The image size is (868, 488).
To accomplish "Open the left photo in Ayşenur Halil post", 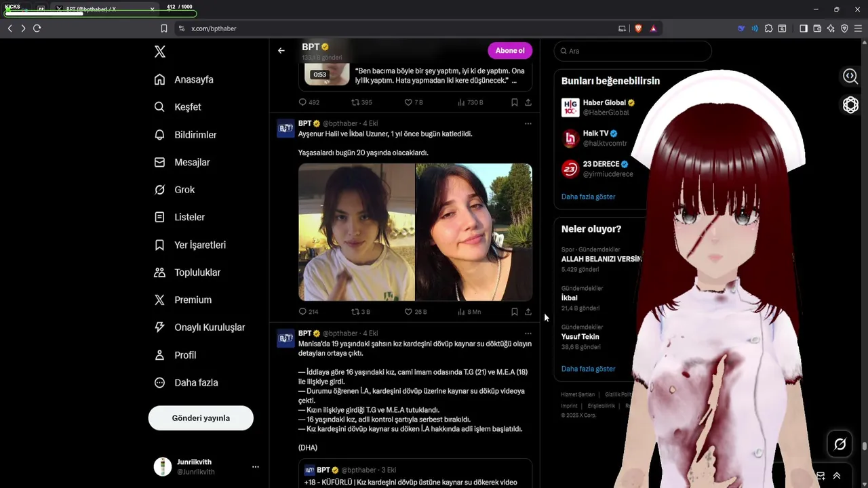I will [x=357, y=232].
